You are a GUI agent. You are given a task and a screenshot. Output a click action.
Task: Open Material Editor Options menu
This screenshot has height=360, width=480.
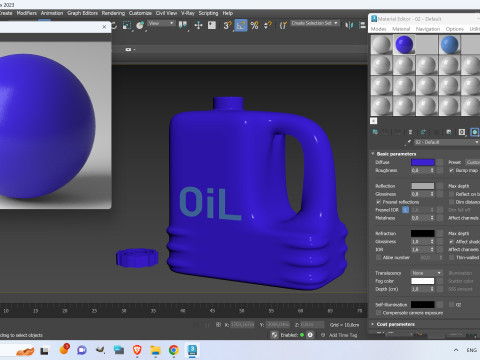point(455,29)
